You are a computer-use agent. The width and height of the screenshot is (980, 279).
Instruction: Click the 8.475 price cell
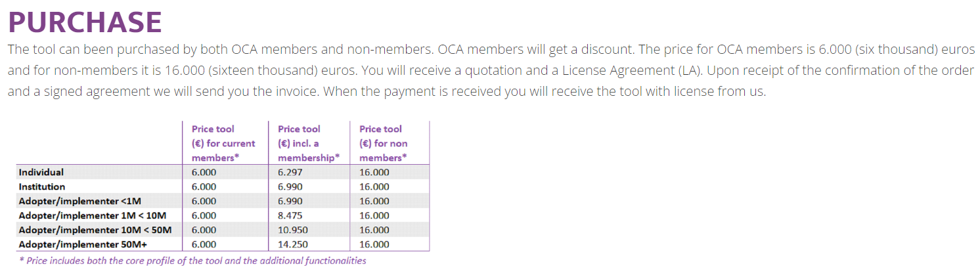(x=290, y=215)
